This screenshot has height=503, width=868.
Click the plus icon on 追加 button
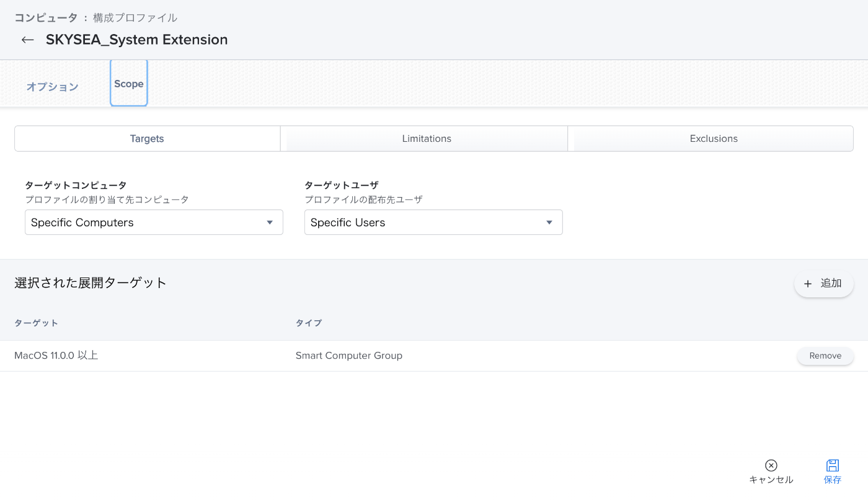point(808,284)
